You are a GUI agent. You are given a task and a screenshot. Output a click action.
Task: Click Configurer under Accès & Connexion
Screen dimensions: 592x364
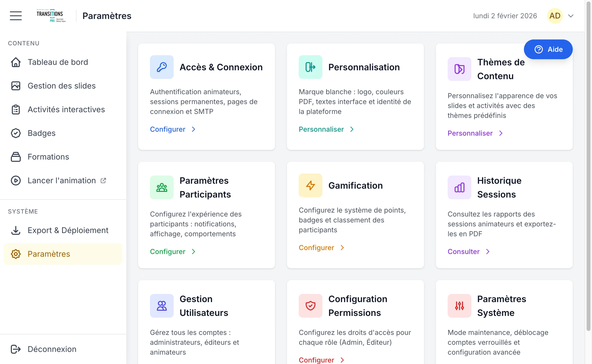click(x=168, y=129)
